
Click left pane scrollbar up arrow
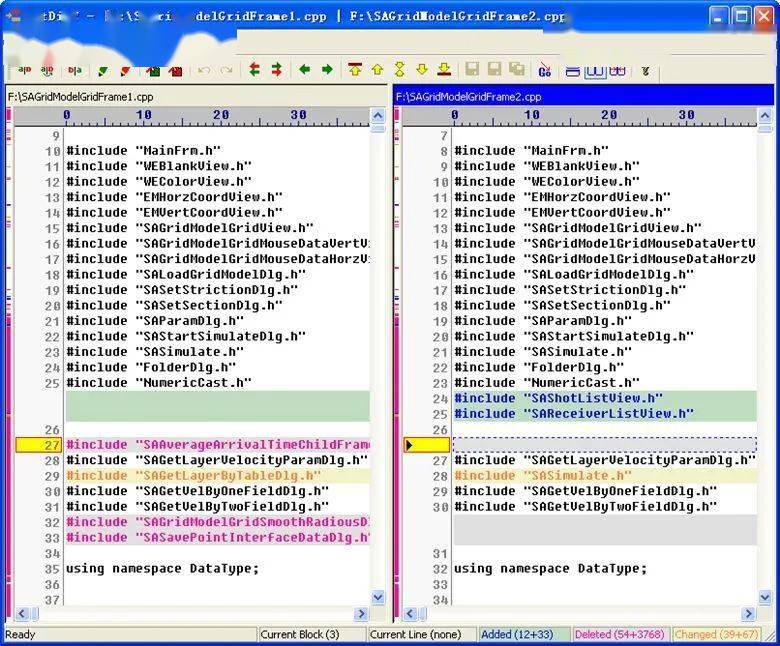coord(378,116)
